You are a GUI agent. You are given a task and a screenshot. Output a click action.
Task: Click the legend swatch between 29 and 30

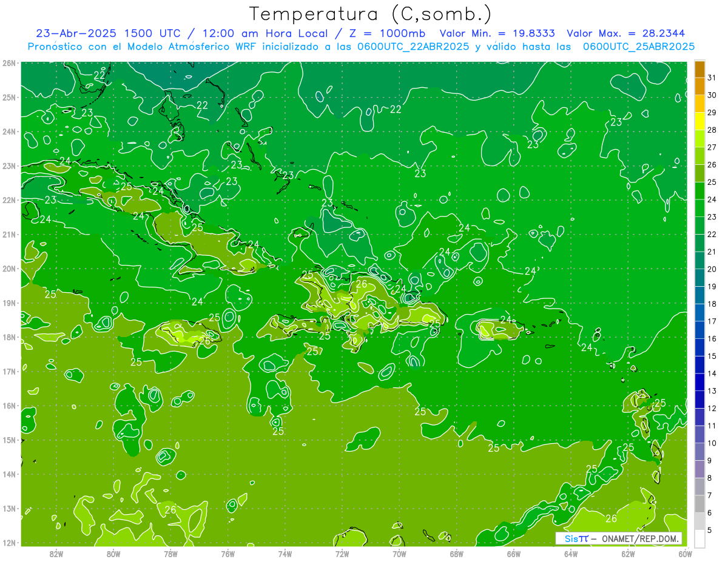(699, 104)
